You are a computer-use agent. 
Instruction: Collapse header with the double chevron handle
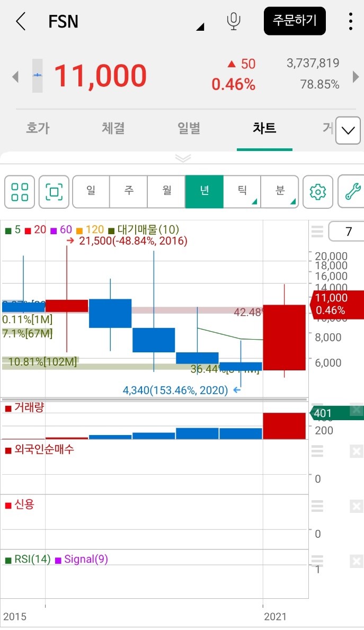(183, 158)
